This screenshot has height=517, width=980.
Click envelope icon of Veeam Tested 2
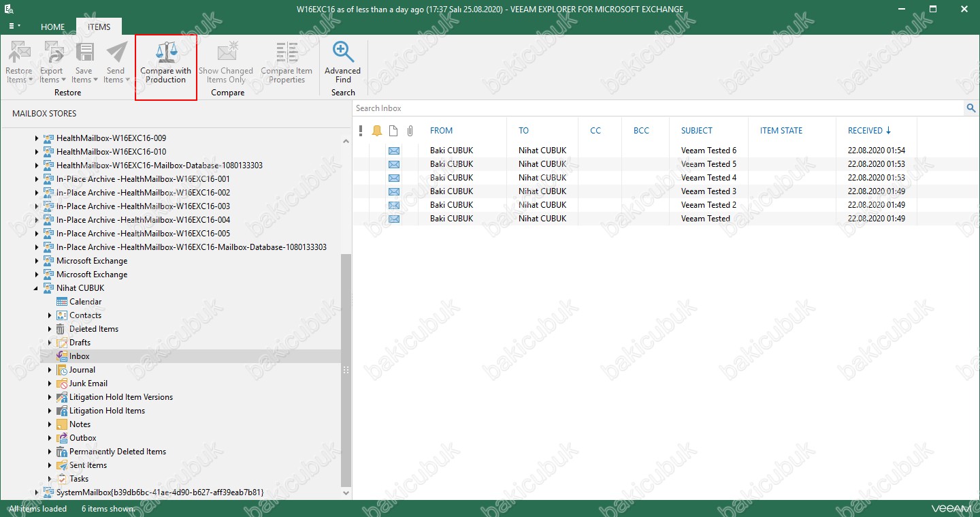pyautogui.click(x=394, y=205)
